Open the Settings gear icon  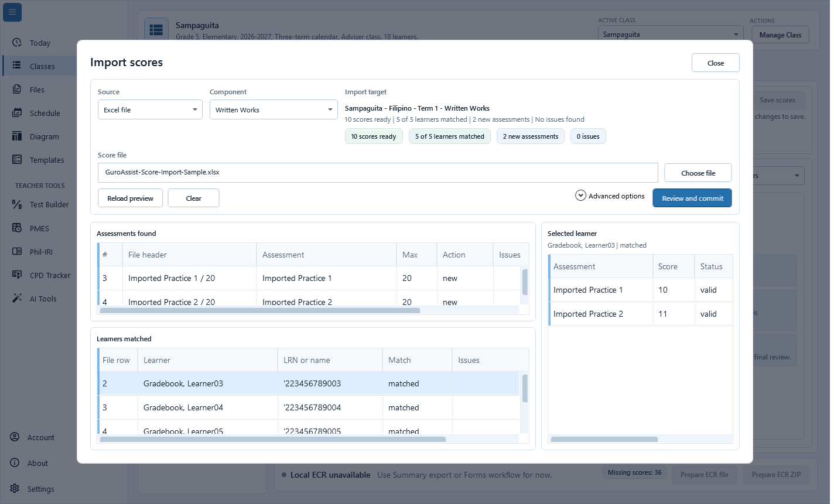point(15,489)
